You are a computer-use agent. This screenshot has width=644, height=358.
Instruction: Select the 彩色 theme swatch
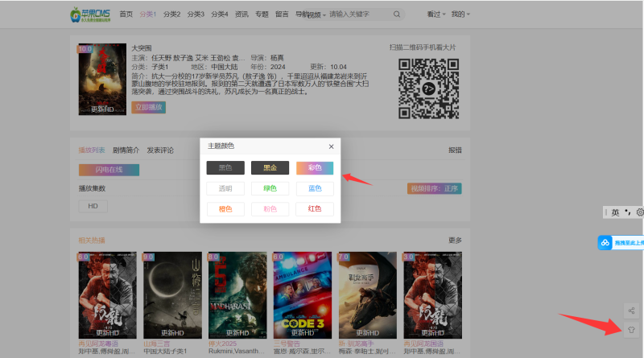(315, 167)
